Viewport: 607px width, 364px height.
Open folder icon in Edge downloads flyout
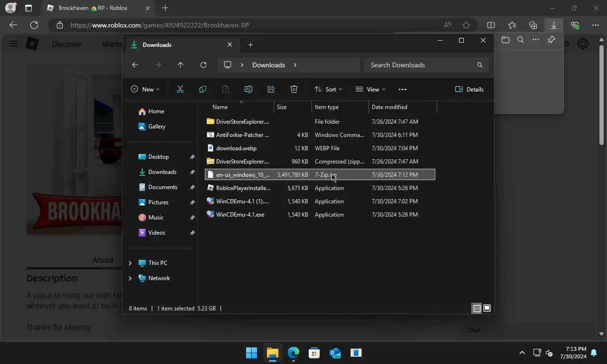506,40
